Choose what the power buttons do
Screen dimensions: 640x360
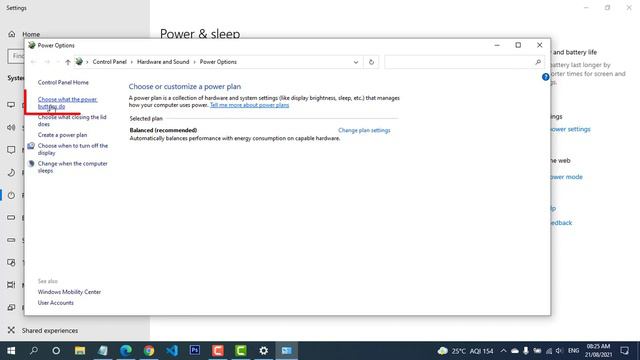point(67,103)
